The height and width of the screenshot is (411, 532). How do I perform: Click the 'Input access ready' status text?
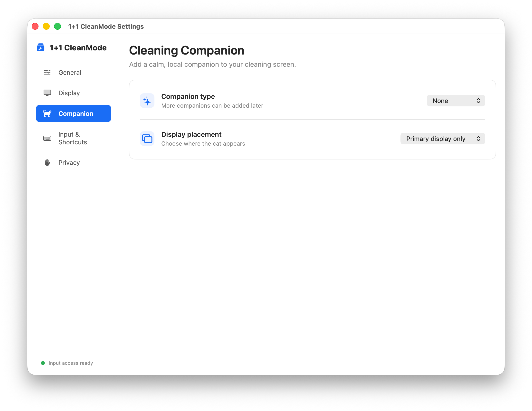click(x=71, y=363)
